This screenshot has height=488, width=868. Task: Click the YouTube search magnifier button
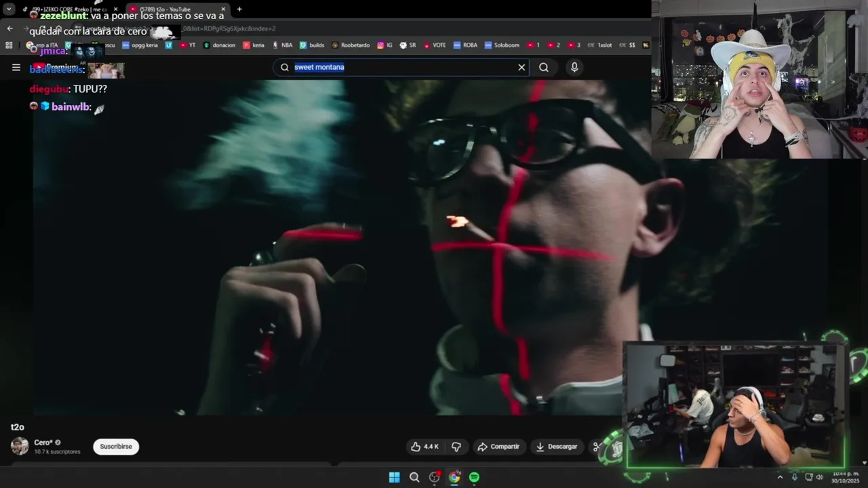tap(544, 67)
